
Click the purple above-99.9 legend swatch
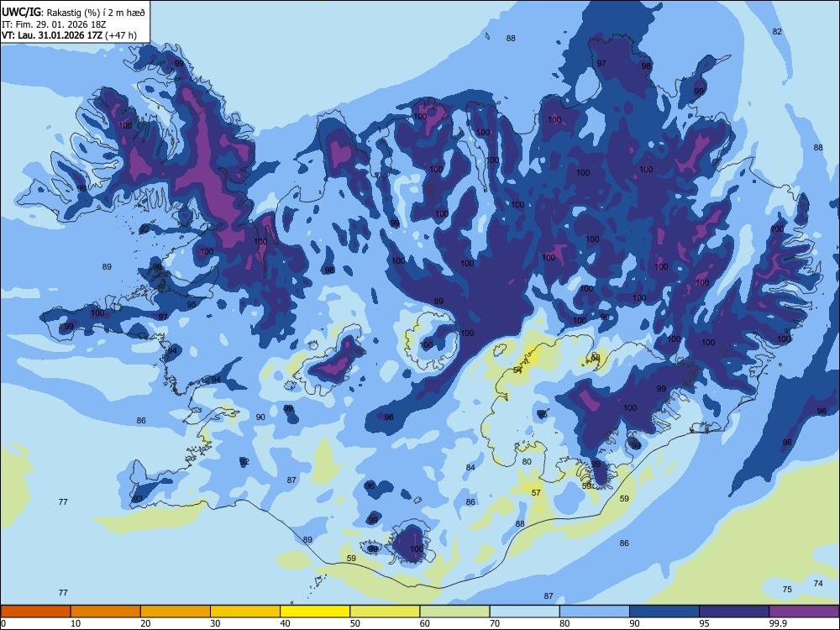(804, 612)
